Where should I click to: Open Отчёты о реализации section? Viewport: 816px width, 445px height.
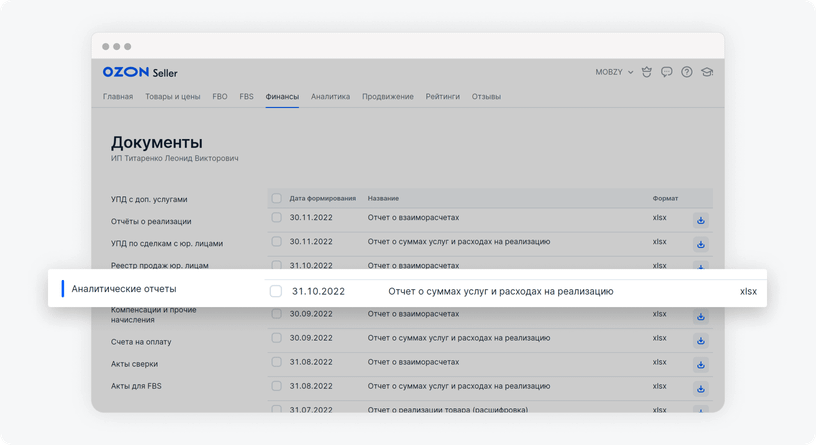(x=151, y=221)
